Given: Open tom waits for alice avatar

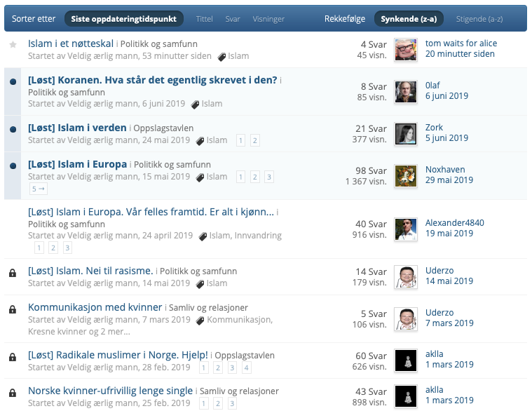Looking at the screenshot, I should pos(405,50).
